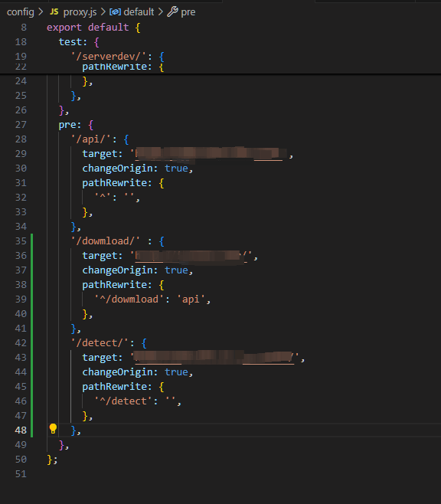Click sticky line 'export default {'
This screenshot has width=441, height=504.
pos(93,28)
